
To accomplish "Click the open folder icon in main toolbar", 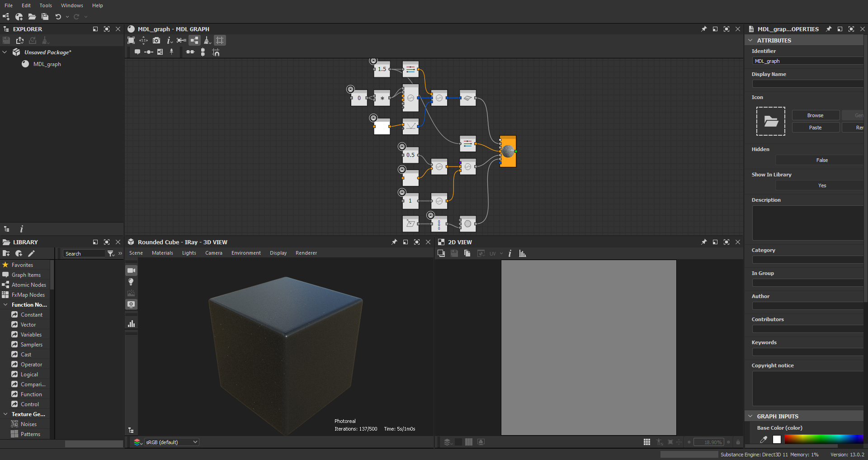I will pyautogui.click(x=32, y=17).
